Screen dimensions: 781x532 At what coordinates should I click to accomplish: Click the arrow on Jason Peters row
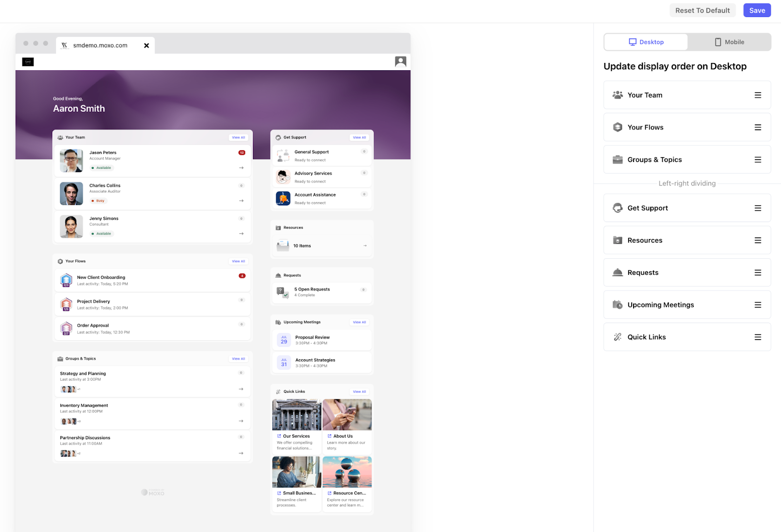(x=241, y=168)
